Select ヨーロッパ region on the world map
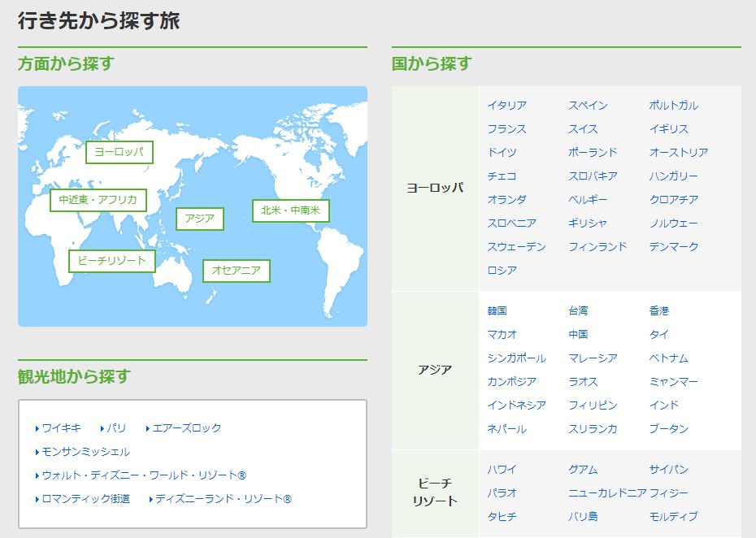The width and height of the screenshot is (756, 538). pyautogui.click(x=119, y=152)
